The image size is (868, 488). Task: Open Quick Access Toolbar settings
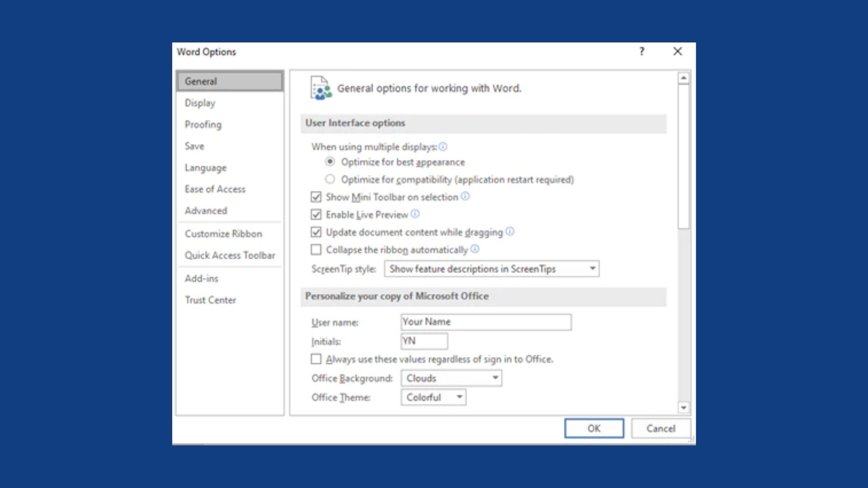point(230,255)
